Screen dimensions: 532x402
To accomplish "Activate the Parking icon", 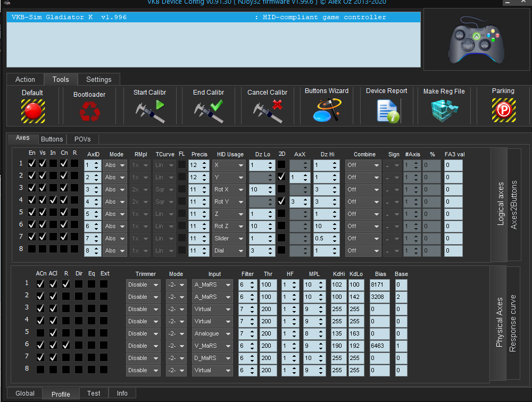I will pos(504,110).
